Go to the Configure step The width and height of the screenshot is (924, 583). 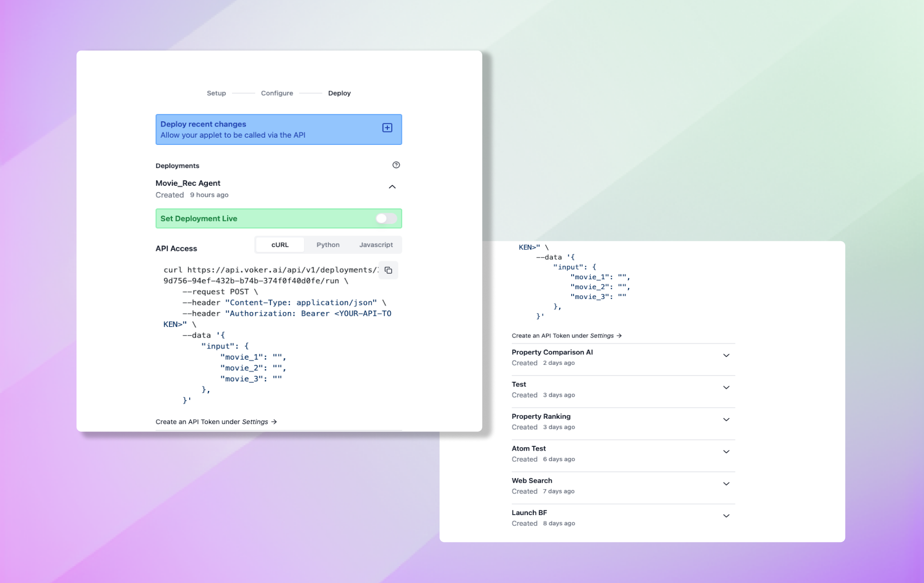[x=277, y=93]
